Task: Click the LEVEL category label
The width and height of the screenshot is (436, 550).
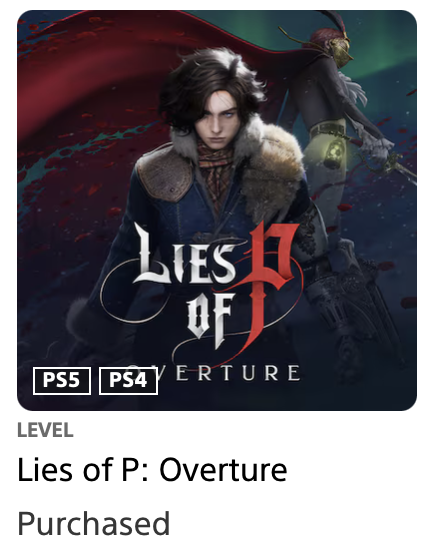Action: tap(45, 430)
